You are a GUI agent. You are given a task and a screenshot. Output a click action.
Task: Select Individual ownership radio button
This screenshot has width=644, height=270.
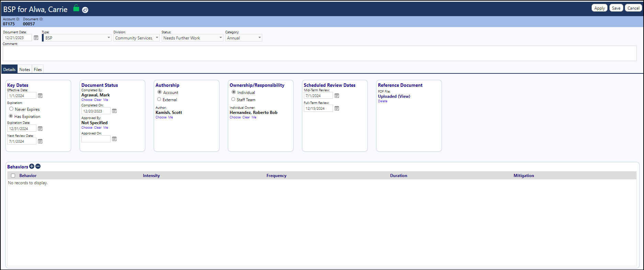(x=234, y=92)
